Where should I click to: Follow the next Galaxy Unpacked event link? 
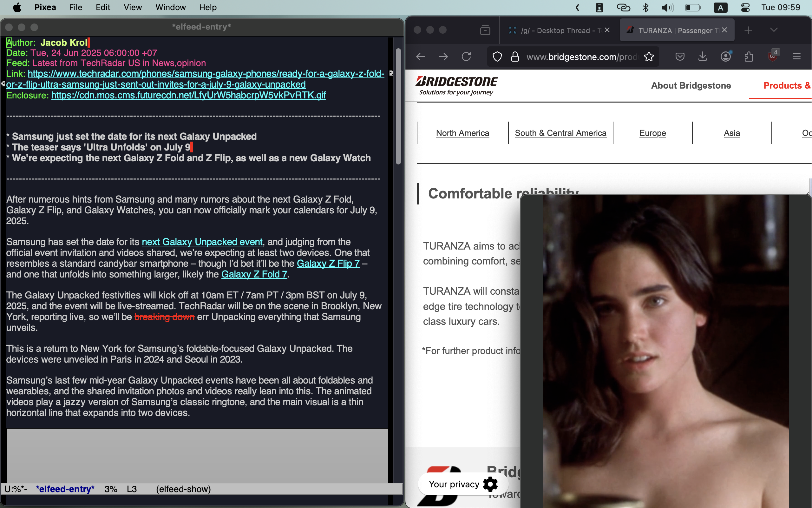(x=202, y=242)
